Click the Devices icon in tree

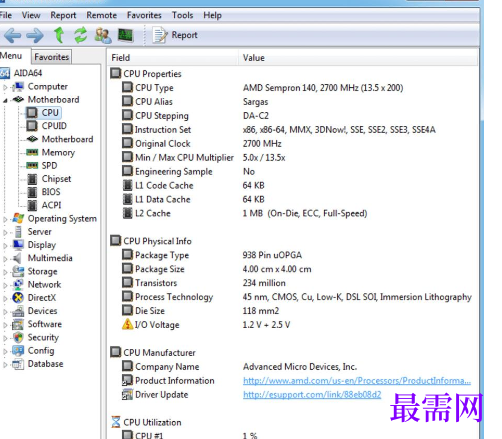pyautogui.click(x=18, y=311)
